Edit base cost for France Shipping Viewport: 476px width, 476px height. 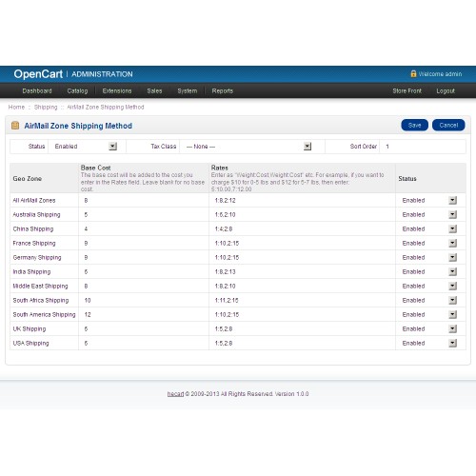[x=144, y=243]
